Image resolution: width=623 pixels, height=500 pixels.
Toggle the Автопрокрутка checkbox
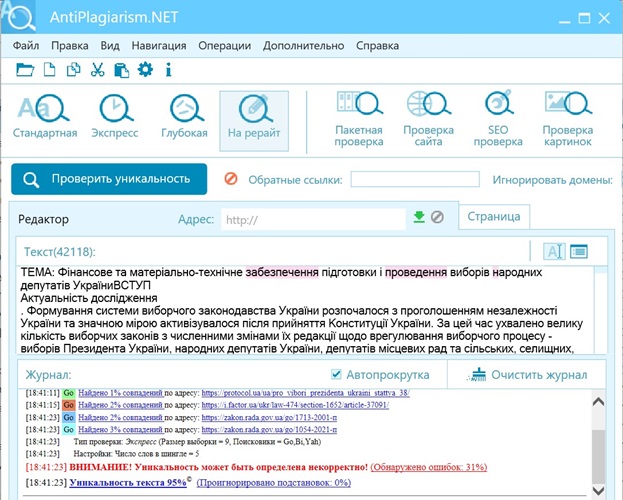coord(336,374)
